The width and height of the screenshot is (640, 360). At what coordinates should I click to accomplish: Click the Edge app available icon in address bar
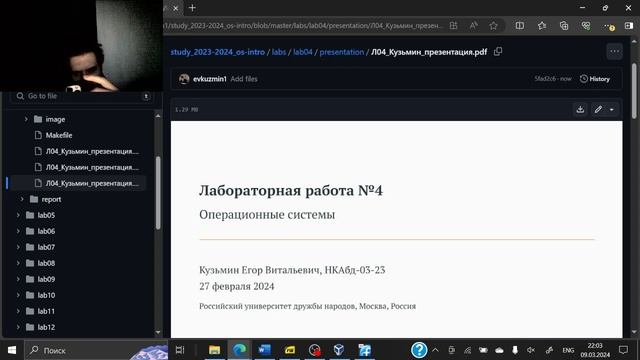pyautogui.click(x=453, y=26)
